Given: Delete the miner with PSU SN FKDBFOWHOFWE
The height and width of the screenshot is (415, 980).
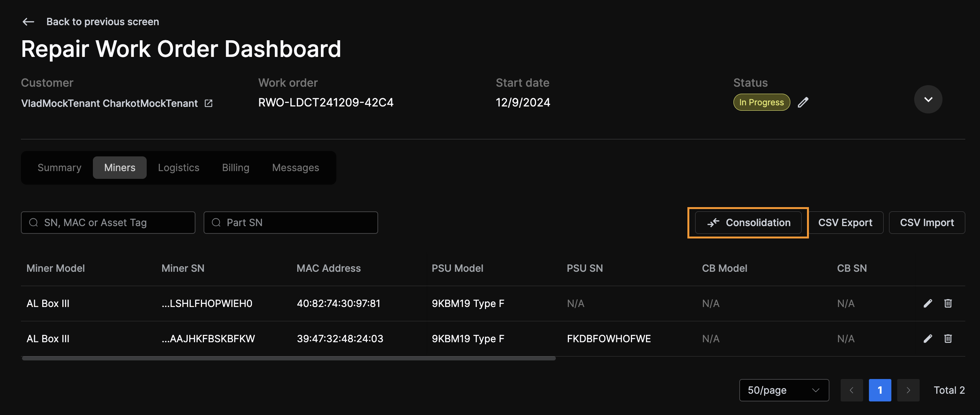Looking at the screenshot, I should pos(947,338).
